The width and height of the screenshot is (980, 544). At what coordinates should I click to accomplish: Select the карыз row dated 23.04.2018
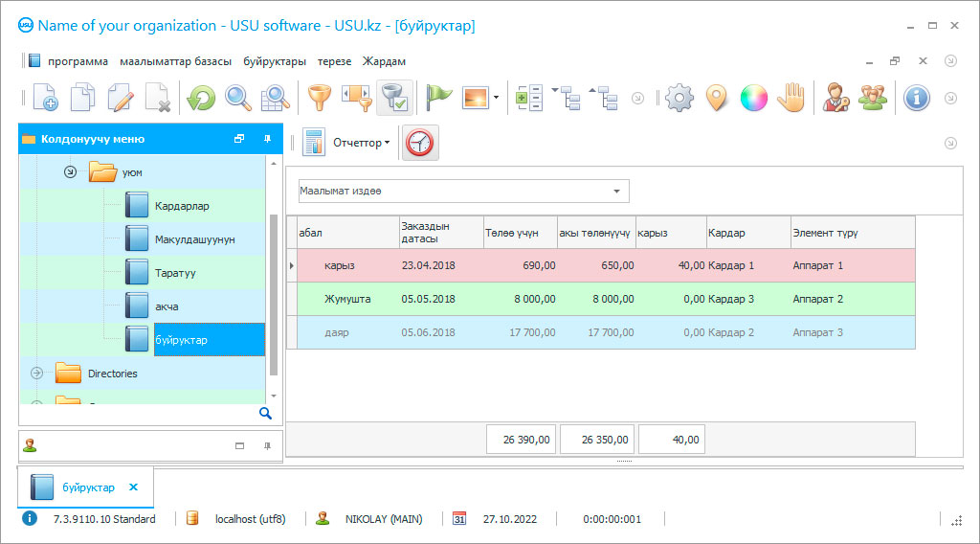pos(606,265)
